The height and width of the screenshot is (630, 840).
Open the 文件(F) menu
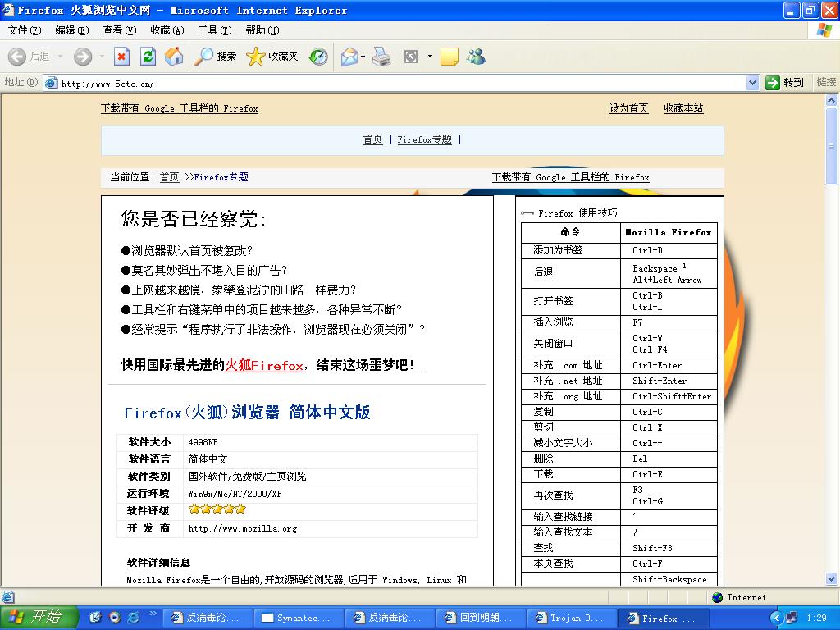click(24, 30)
